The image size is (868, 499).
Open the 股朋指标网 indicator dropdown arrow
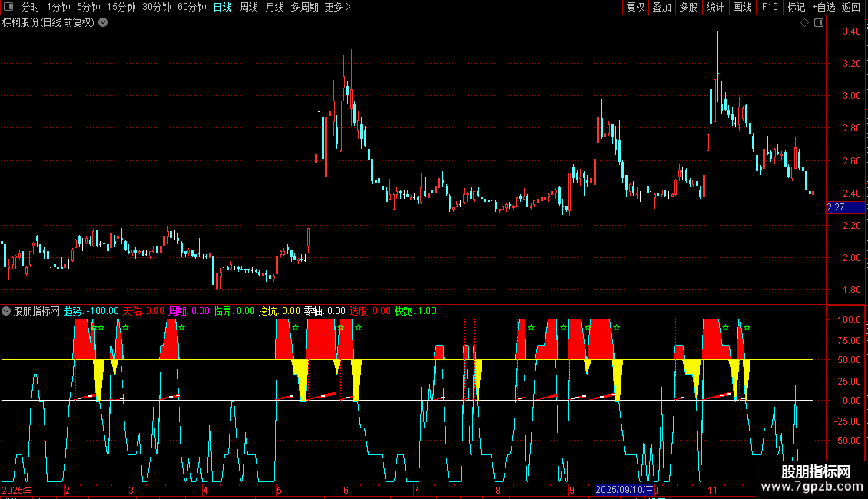pyautogui.click(x=6, y=311)
